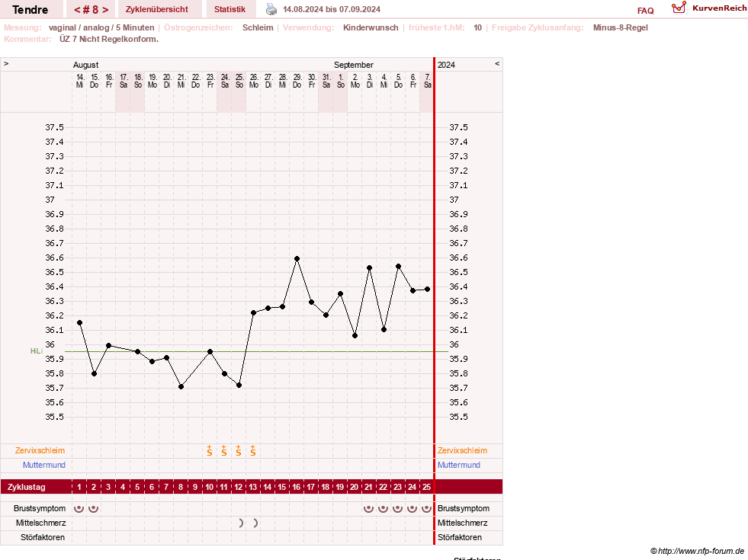Screen dimensions: 748x560
Task: Open the KurvenReich logo link
Action: 709,8
